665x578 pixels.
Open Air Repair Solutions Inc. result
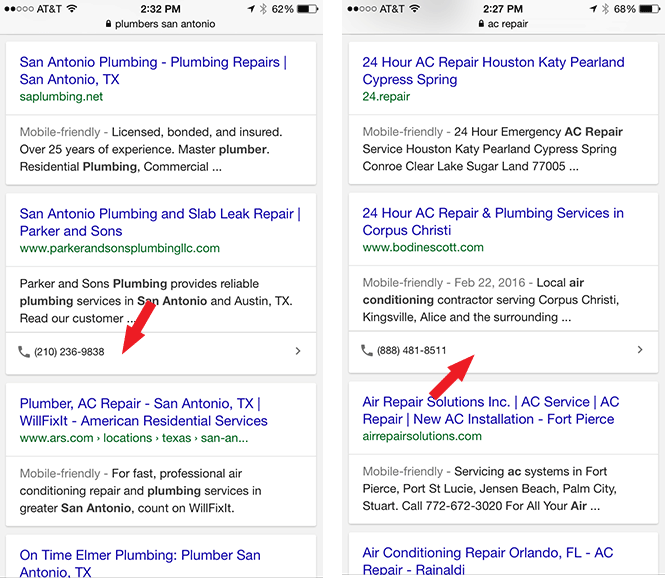(x=490, y=410)
